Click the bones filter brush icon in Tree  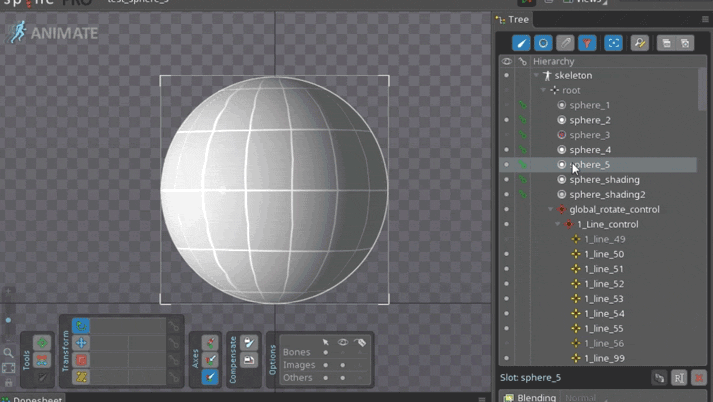pos(521,43)
